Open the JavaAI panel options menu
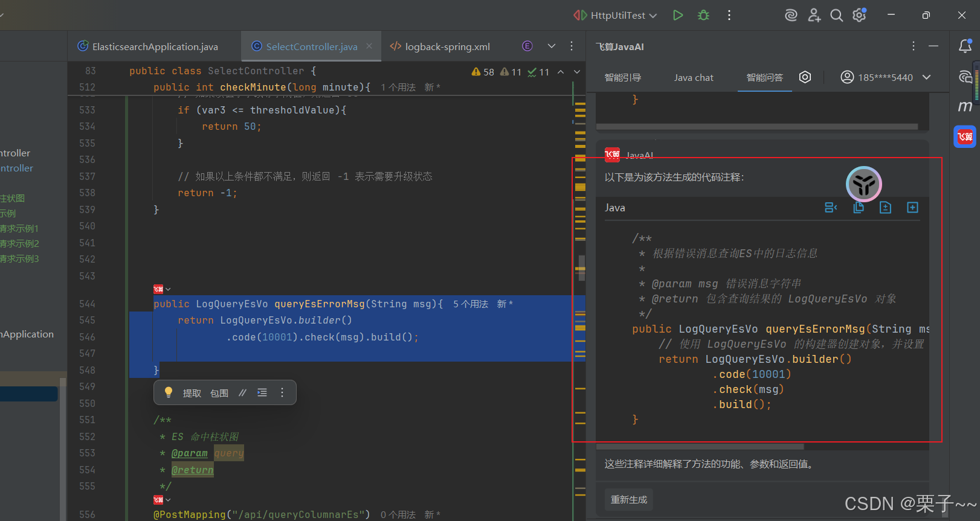The width and height of the screenshot is (980, 521). pos(913,46)
